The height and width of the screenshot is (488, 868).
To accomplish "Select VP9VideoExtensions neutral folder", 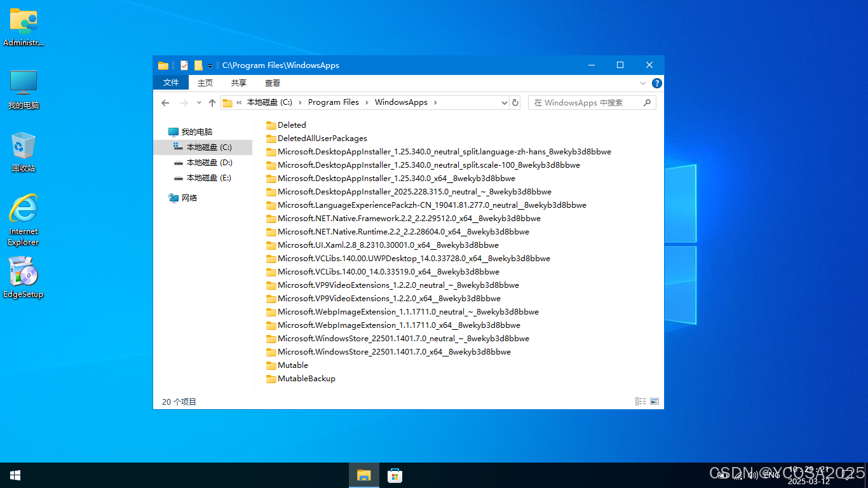I will pos(393,285).
